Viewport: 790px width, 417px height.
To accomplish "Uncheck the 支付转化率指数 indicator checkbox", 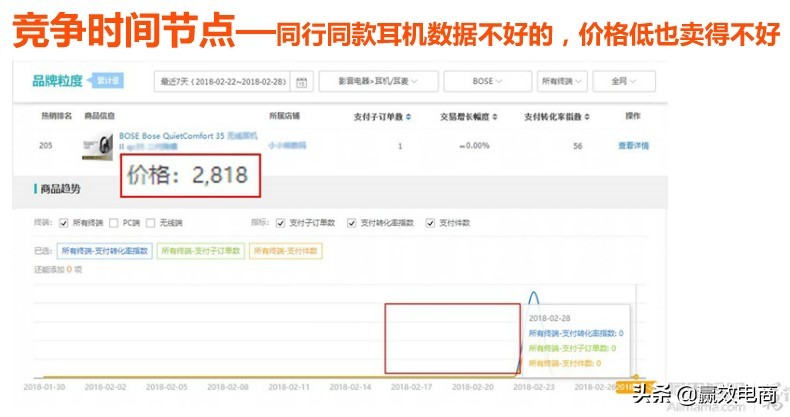I will (x=352, y=223).
